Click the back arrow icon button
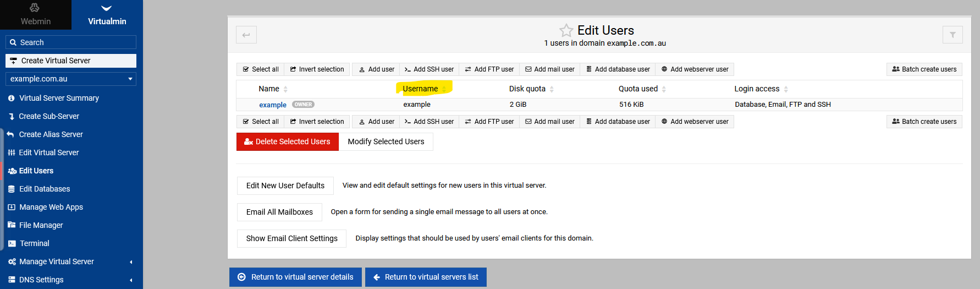 click(246, 35)
